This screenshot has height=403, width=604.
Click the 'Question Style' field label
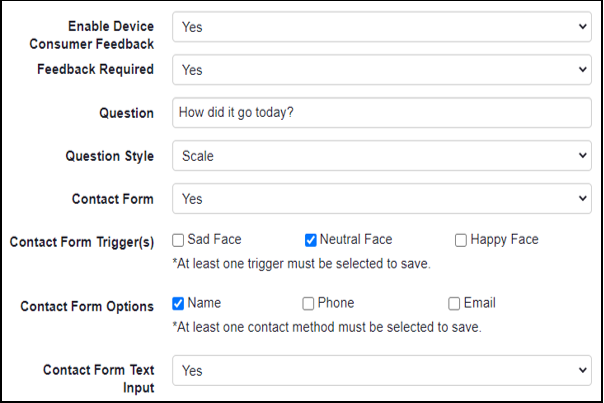(x=110, y=156)
